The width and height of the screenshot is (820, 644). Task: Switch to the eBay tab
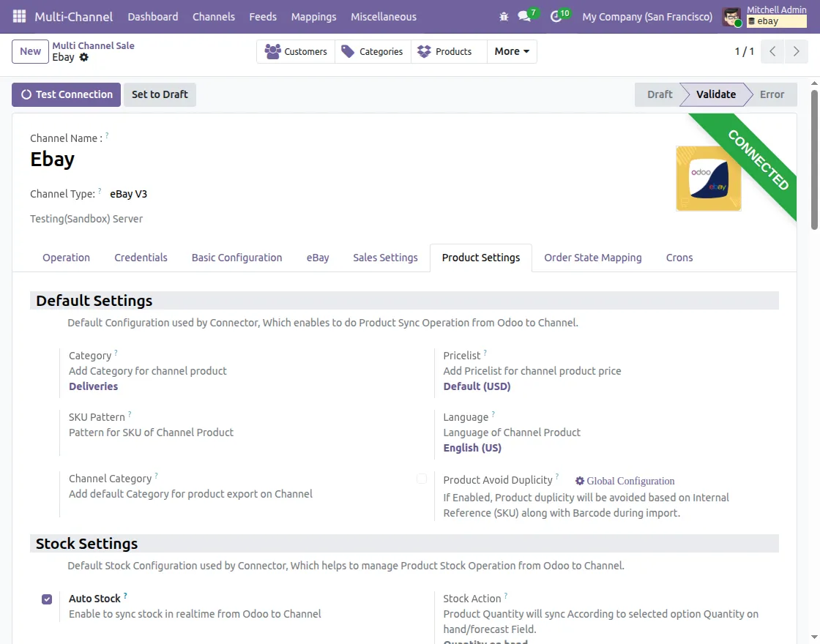click(318, 258)
